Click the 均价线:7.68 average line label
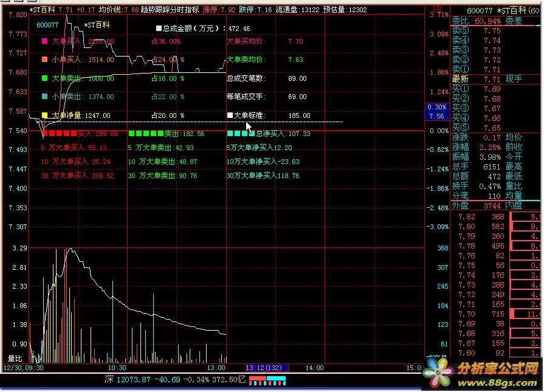Viewport: 544px width, 392px height. tap(119, 10)
